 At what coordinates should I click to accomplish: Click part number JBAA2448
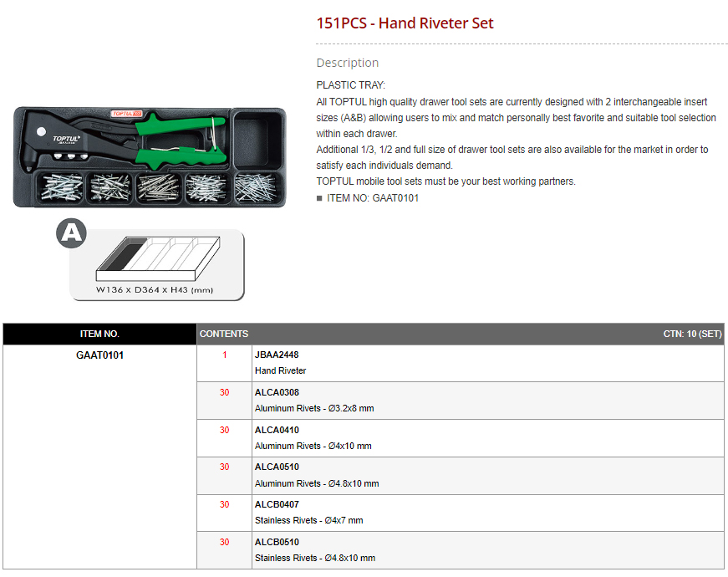pos(277,355)
